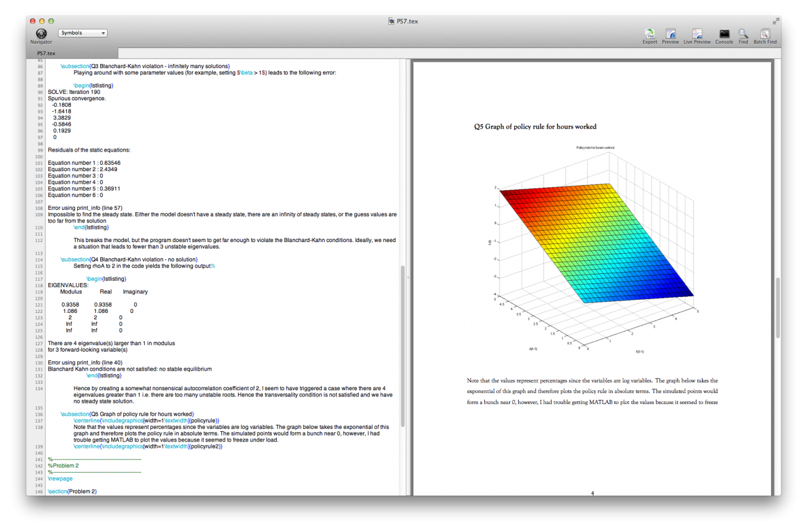Click the PS7.tex document icon in titlebar
807x532 pixels.
point(390,21)
